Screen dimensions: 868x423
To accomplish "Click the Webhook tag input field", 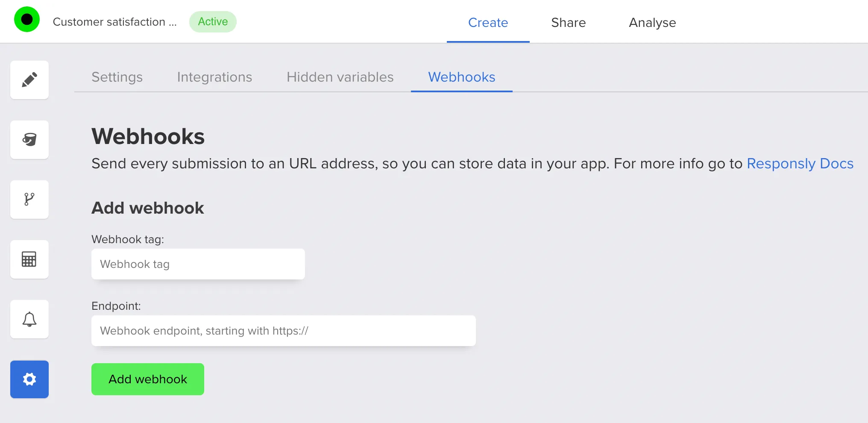I will click(197, 264).
